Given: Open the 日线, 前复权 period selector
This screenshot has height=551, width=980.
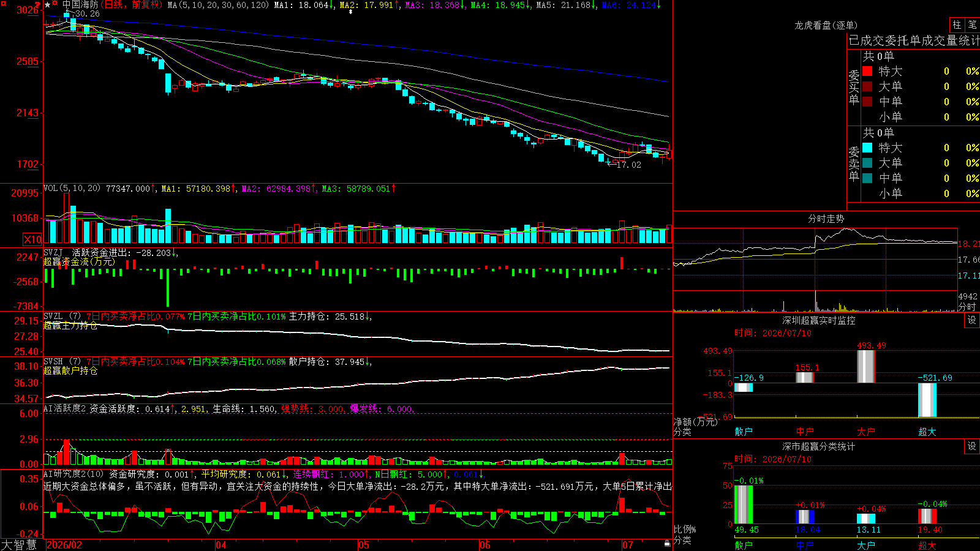Looking at the screenshot, I should point(131,5).
